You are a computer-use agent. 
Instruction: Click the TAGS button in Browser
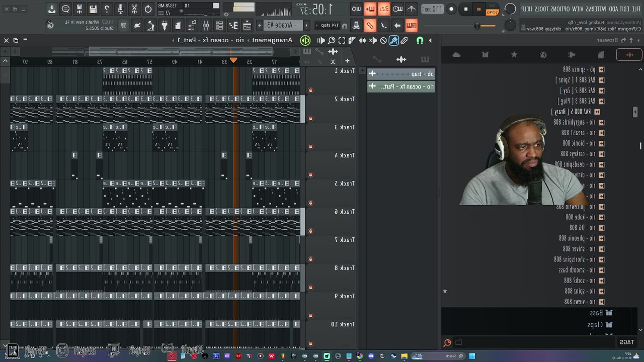pos(627,342)
